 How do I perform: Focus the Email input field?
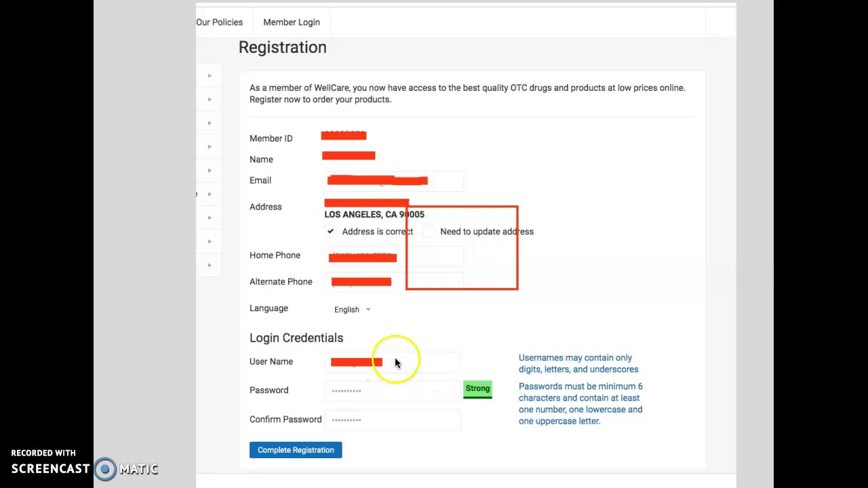coord(394,181)
